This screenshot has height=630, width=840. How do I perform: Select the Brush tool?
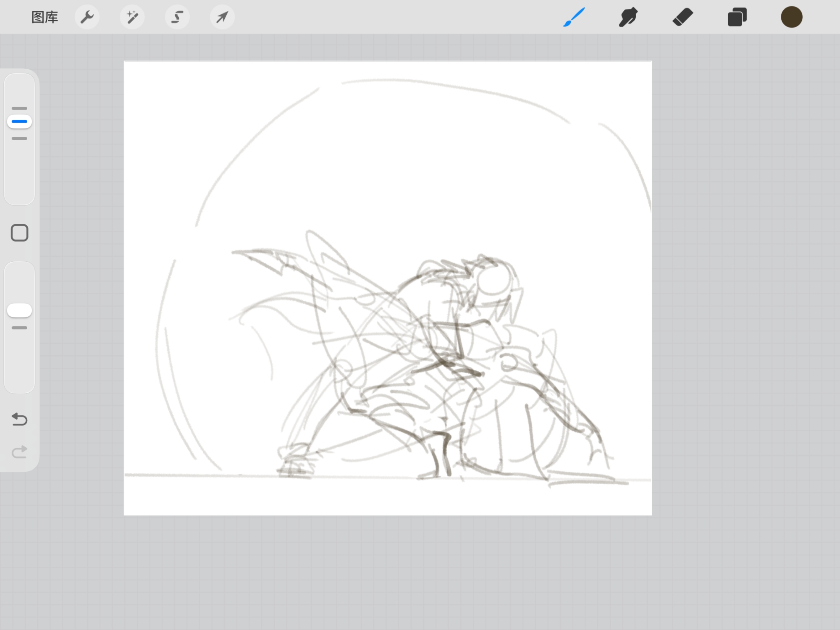[574, 17]
